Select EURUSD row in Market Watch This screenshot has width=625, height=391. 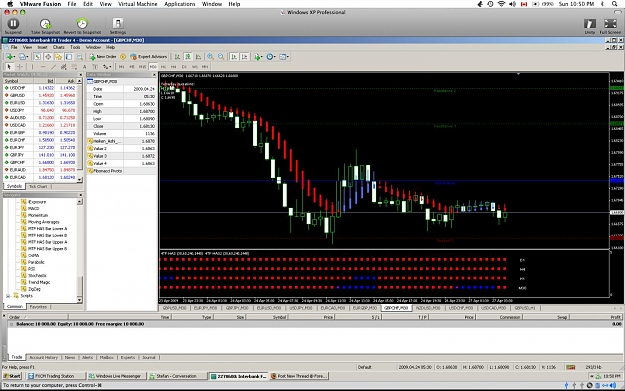click(40, 103)
